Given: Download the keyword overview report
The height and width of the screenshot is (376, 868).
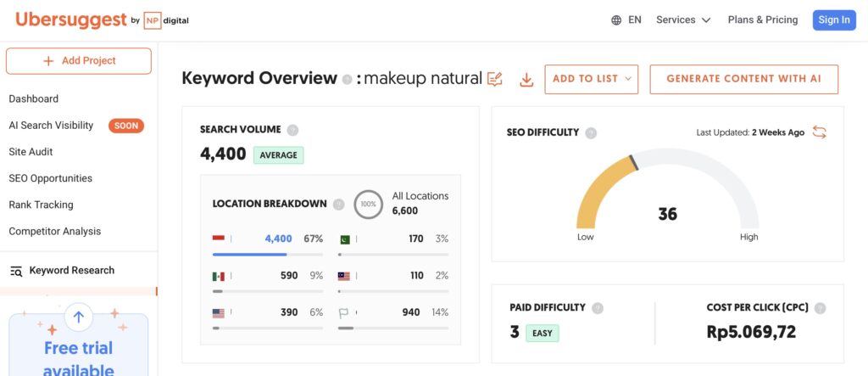Looking at the screenshot, I should coord(526,80).
